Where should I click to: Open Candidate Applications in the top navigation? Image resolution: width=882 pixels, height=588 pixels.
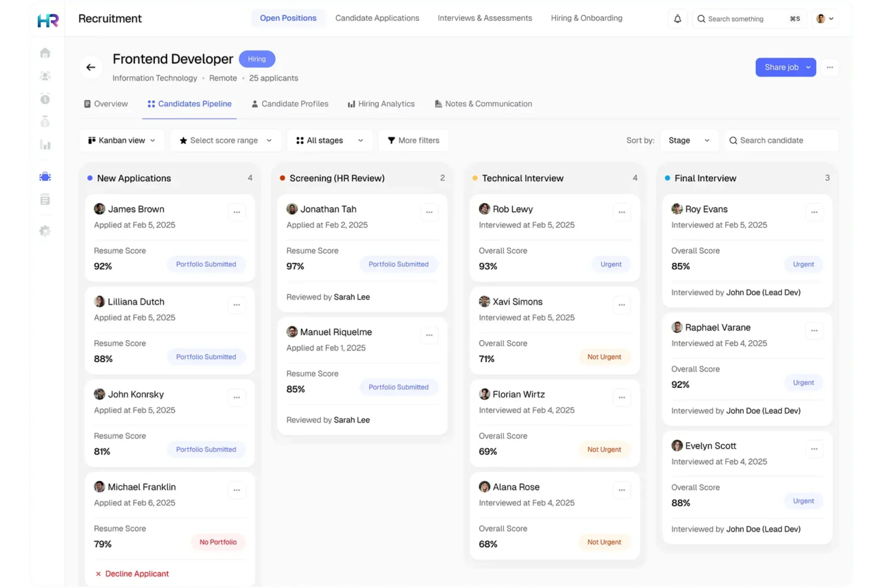377,18
